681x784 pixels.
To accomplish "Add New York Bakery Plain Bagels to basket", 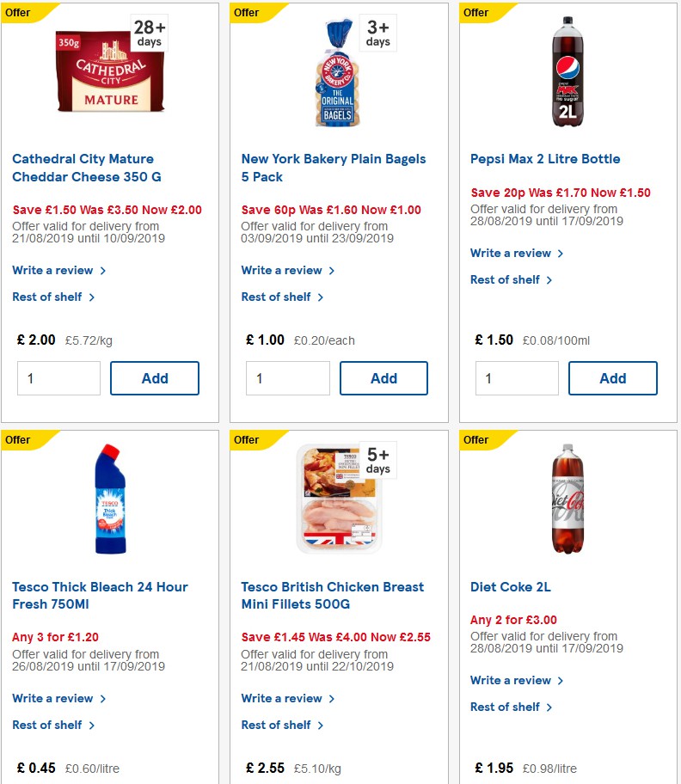I will (x=383, y=378).
